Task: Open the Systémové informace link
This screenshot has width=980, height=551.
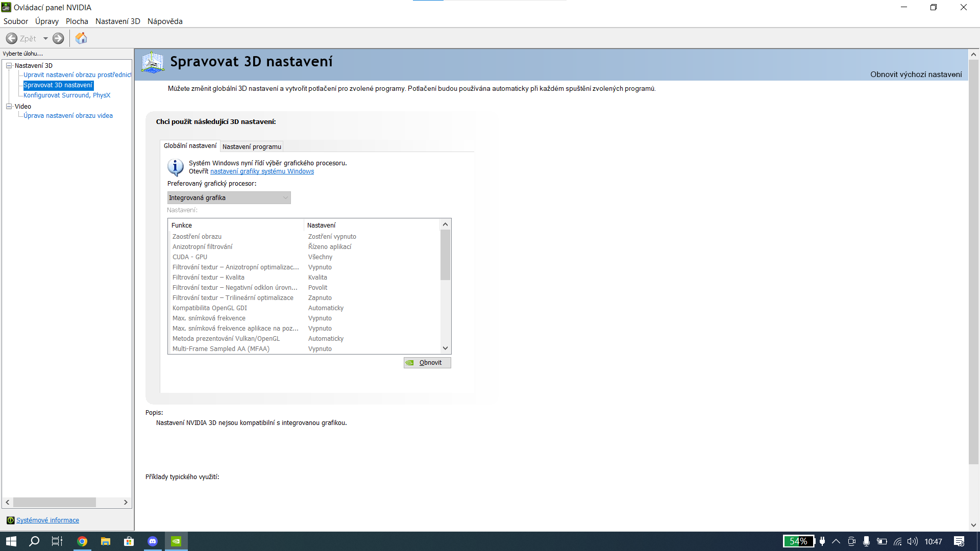Action: [47, 520]
